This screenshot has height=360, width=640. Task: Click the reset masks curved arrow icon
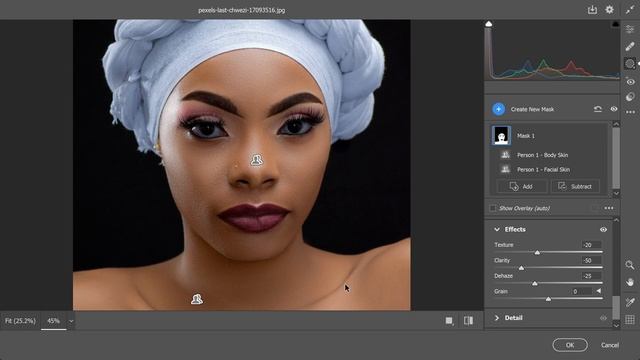[598, 109]
